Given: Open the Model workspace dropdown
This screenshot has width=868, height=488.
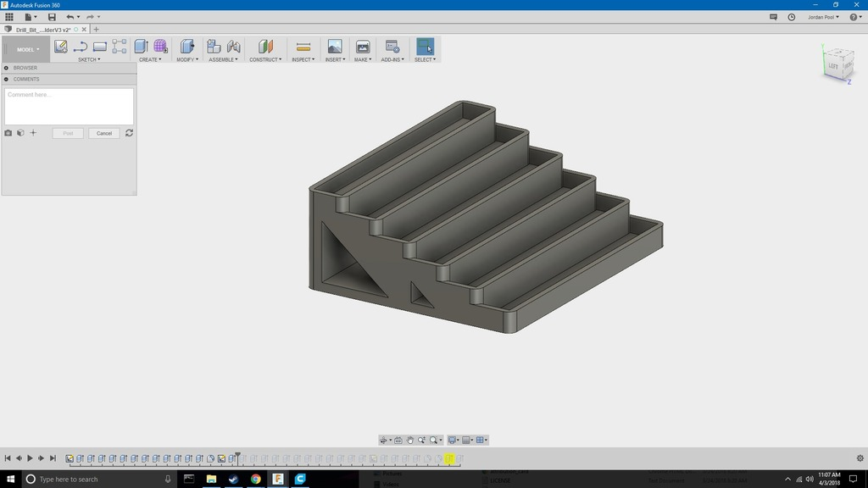Looking at the screenshot, I should (x=26, y=49).
